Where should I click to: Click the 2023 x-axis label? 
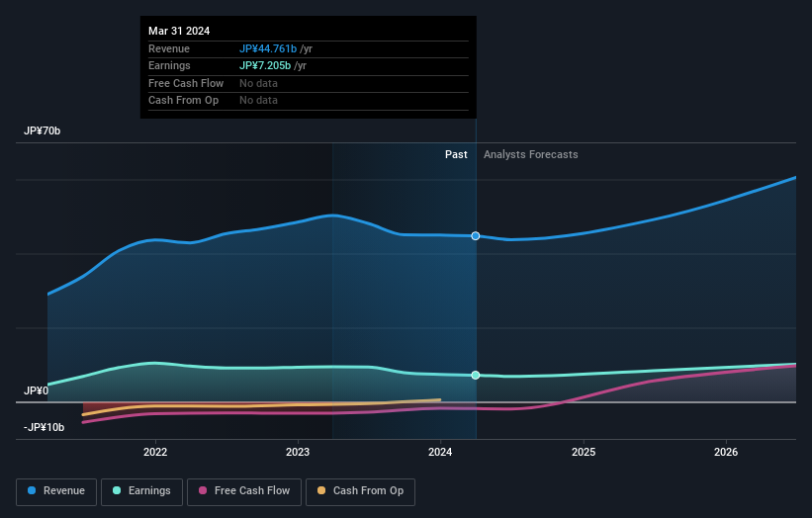298,453
